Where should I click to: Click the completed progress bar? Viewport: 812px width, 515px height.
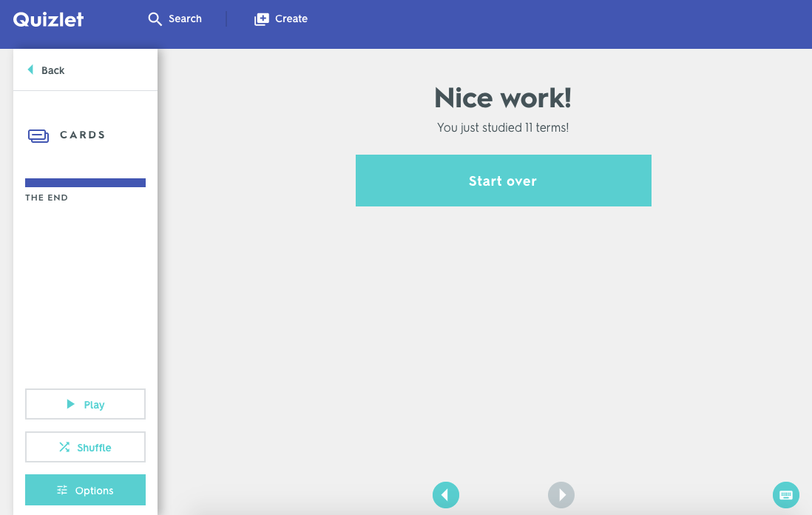[x=85, y=182]
